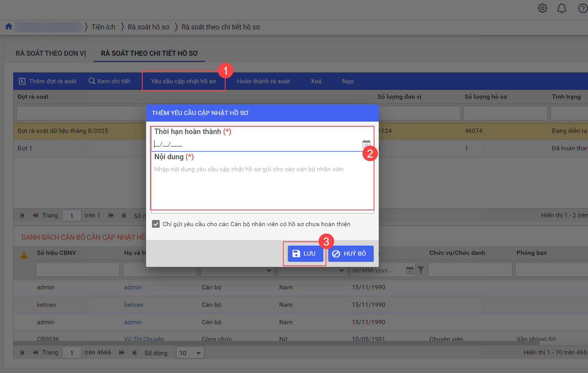Select Rà soát theo chi tiết hồ sơ tab
588x373 pixels.
tap(149, 53)
